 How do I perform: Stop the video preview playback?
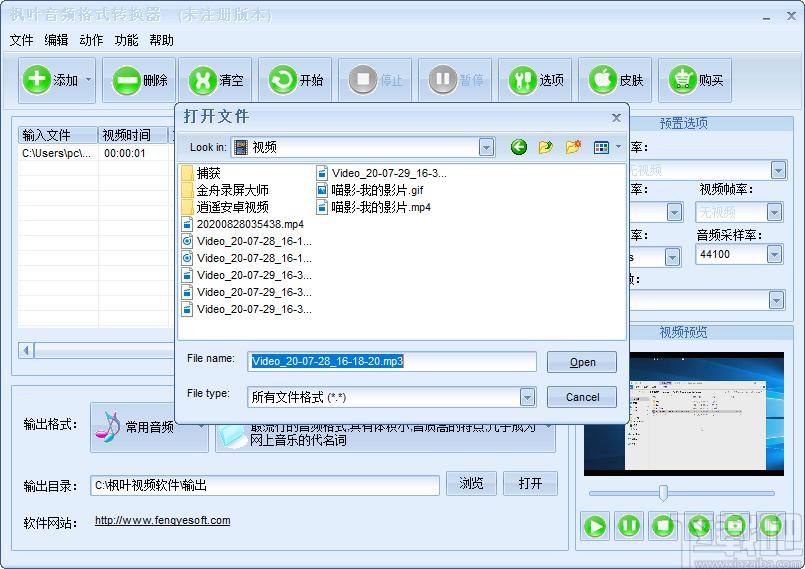tap(663, 526)
